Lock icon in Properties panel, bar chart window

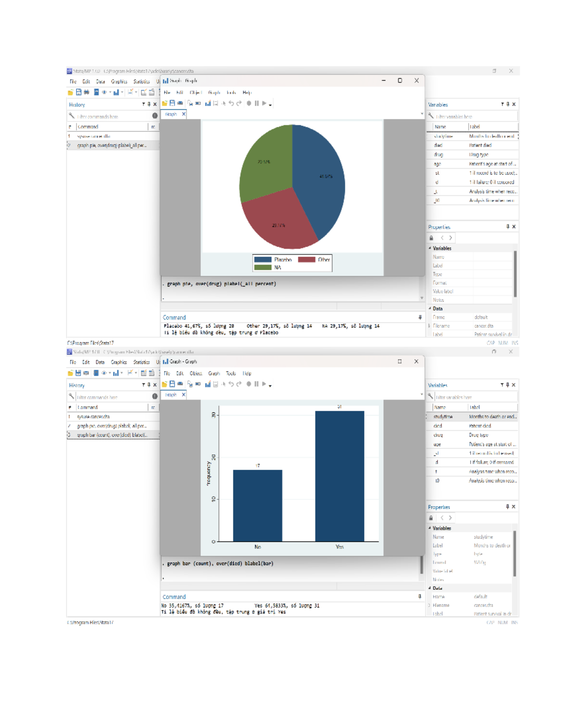431,518
